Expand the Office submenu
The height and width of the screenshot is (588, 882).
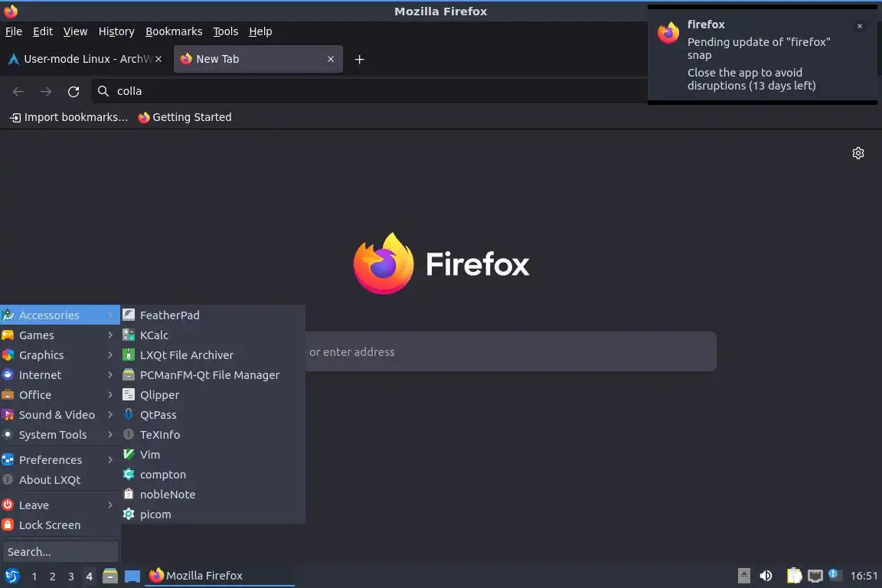(59, 395)
